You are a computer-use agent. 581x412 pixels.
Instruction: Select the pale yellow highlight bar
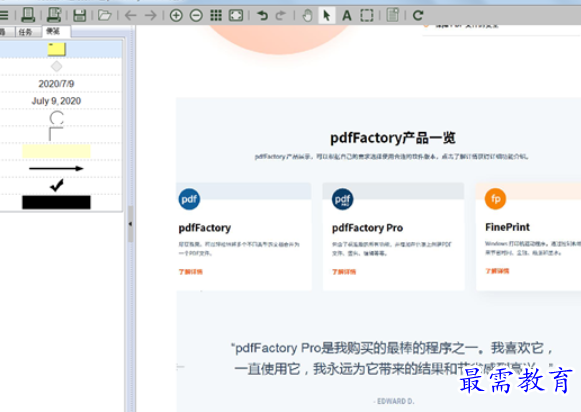coord(56,152)
